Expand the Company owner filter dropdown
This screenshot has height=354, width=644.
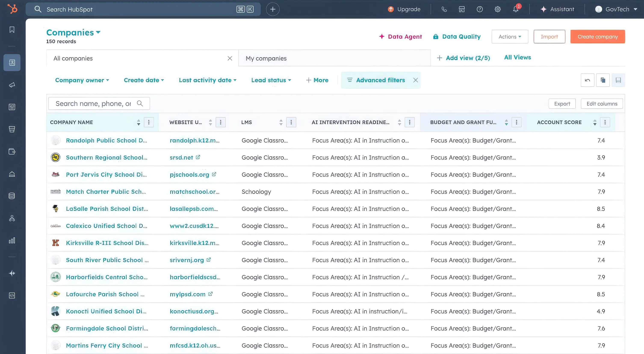click(x=82, y=80)
